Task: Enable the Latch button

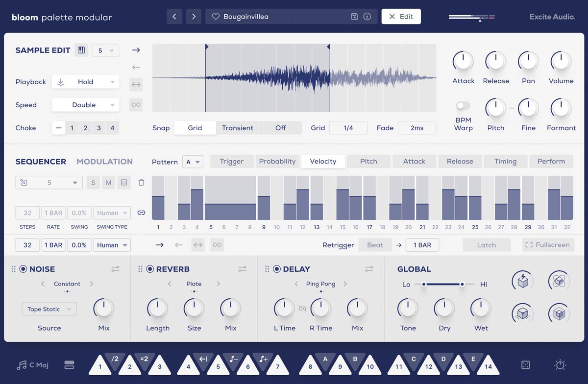Action: point(487,245)
